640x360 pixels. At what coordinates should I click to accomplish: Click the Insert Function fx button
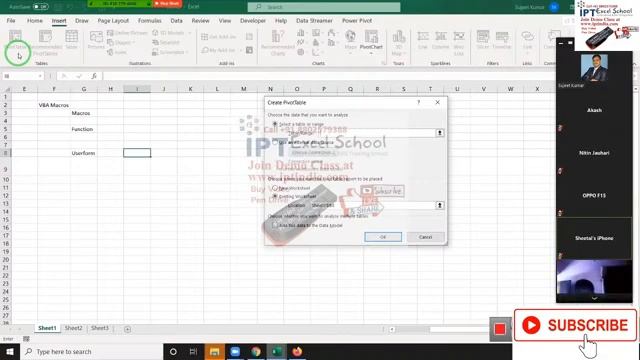coord(94,76)
